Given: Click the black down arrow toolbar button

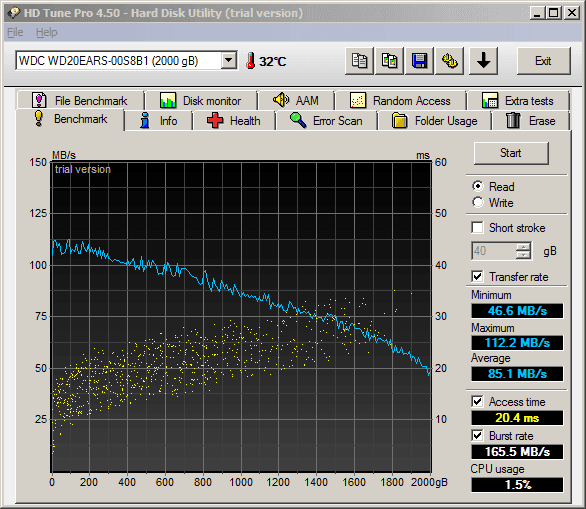Looking at the screenshot, I should [x=483, y=61].
